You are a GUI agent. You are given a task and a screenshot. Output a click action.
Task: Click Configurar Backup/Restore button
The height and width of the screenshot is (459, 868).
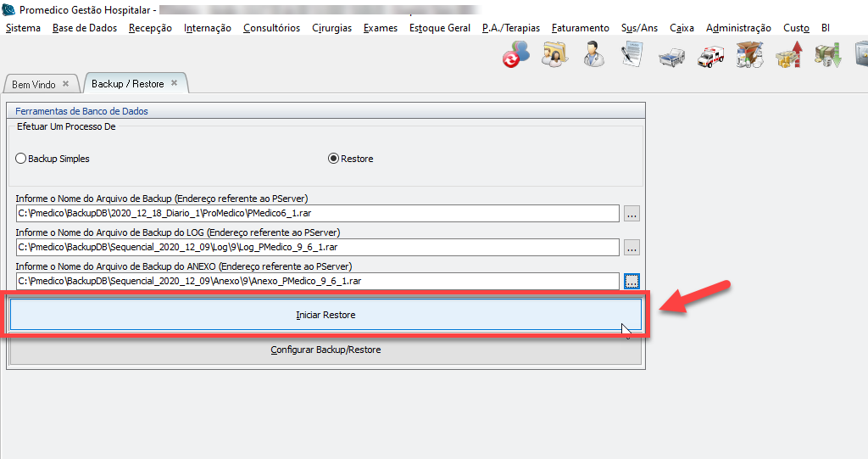[x=325, y=350]
